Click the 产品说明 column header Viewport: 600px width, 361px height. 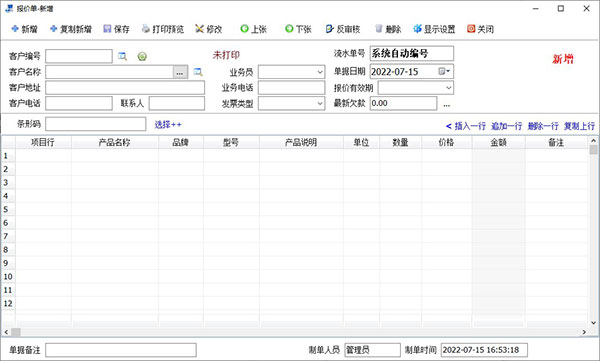pos(301,142)
